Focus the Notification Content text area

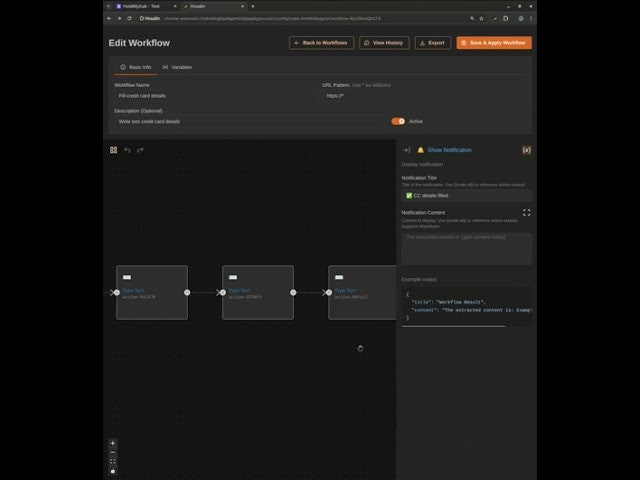pos(467,249)
